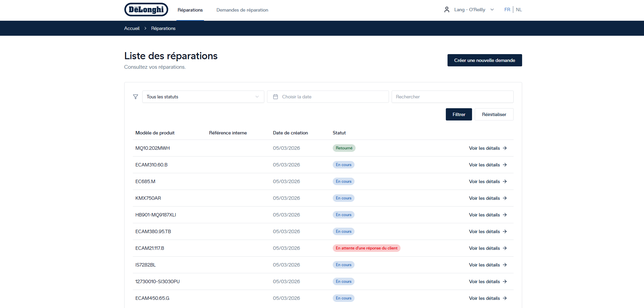Viewport: 644px width, 308px height.
Task: Click arrow icon on ECAM21.117.B row
Action: click(505, 248)
